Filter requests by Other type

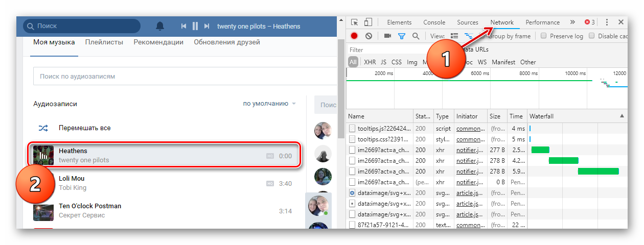coord(528,62)
